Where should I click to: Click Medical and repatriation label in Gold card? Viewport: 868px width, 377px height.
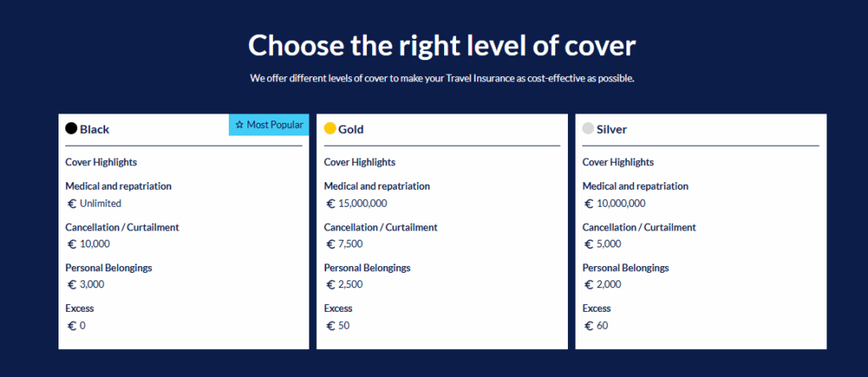[377, 186]
